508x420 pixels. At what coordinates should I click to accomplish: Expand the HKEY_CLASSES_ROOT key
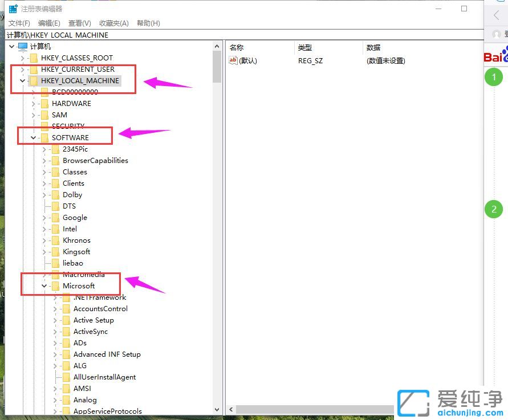[23, 58]
